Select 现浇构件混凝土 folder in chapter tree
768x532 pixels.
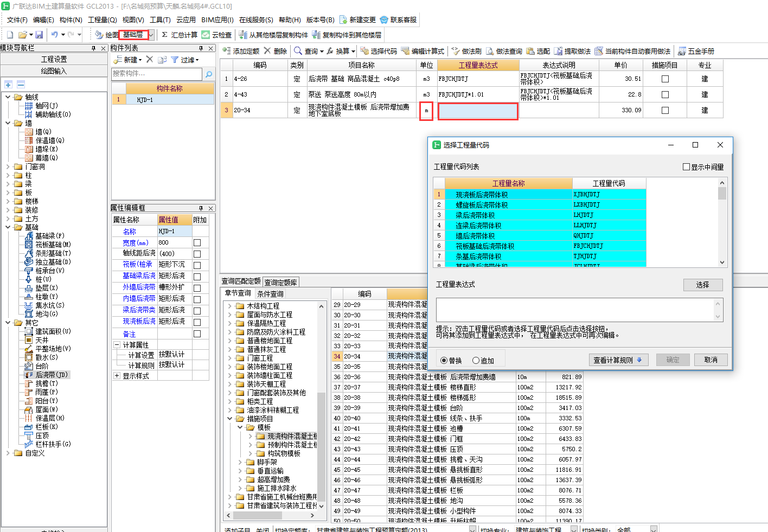288,436
